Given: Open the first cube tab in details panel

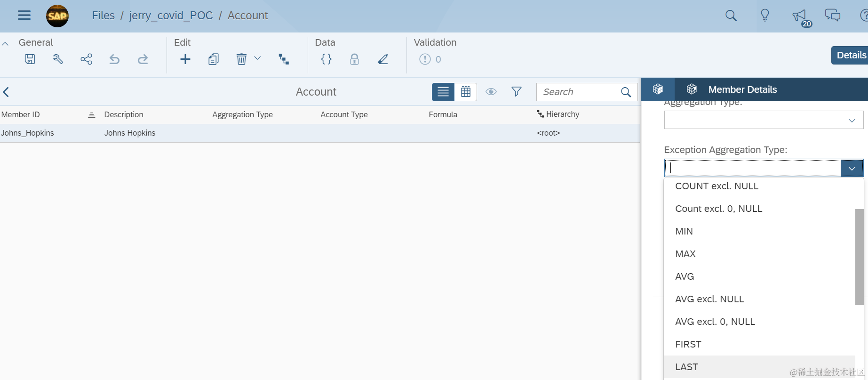Looking at the screenshot, I should tap(658, 89).
